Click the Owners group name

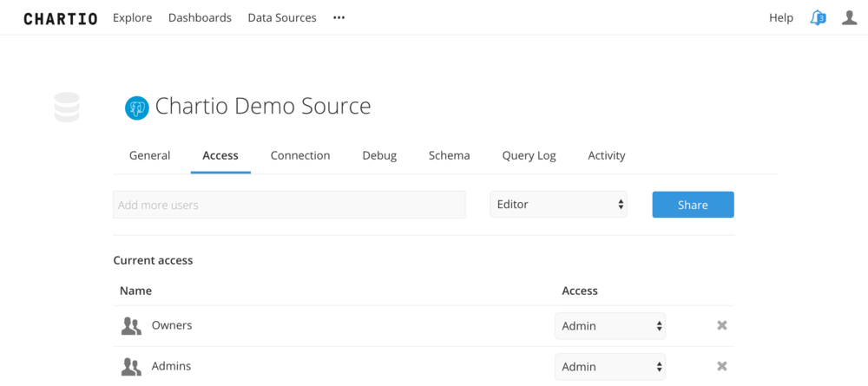pyautogui.click(x=172, y=325)
